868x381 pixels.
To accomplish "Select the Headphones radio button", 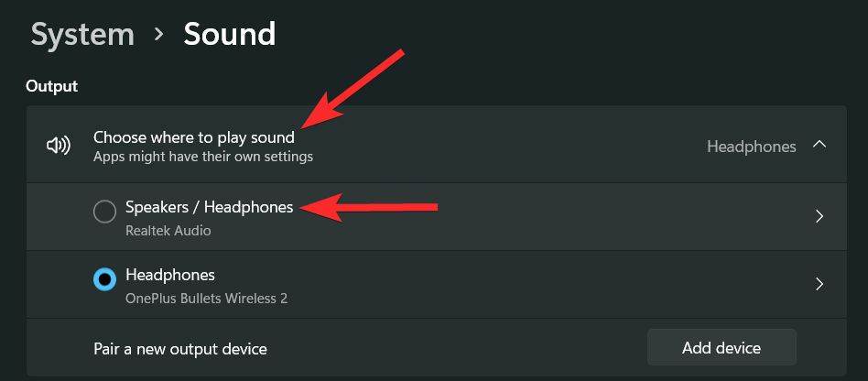I will pos(104,279).
